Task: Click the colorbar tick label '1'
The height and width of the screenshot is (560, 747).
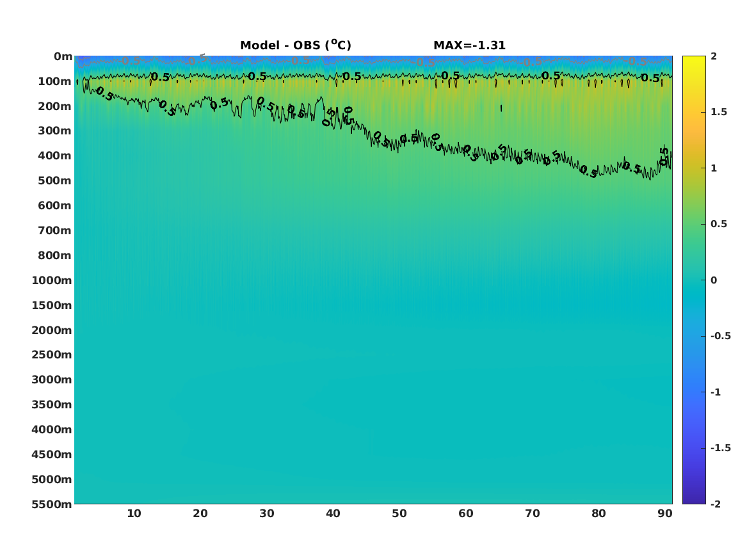Action: click(x=714, y=168)
